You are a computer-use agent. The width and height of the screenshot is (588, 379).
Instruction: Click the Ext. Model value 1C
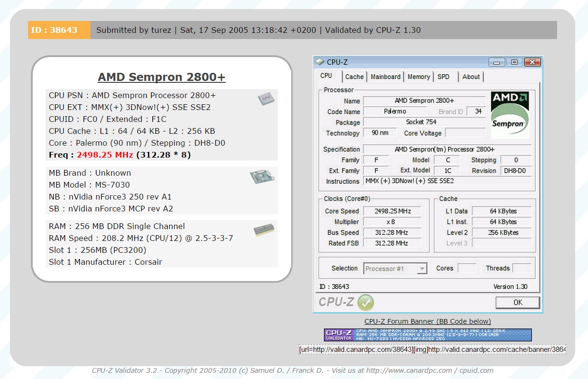click(447, 170)
